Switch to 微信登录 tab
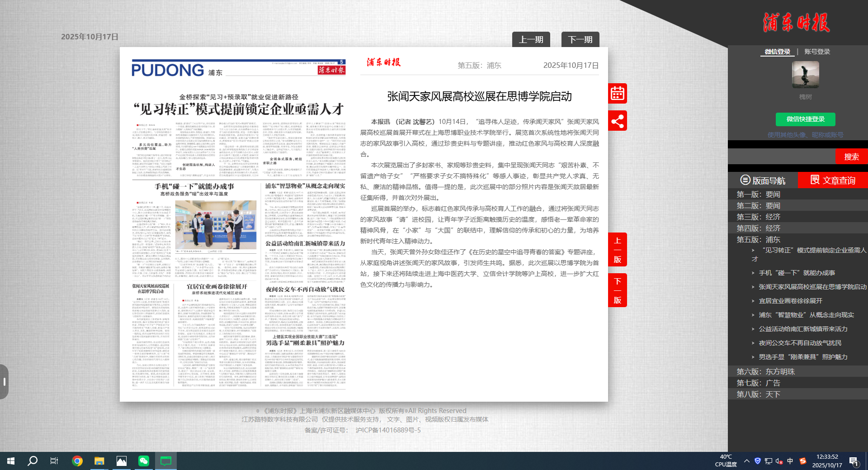 (777, 52)
